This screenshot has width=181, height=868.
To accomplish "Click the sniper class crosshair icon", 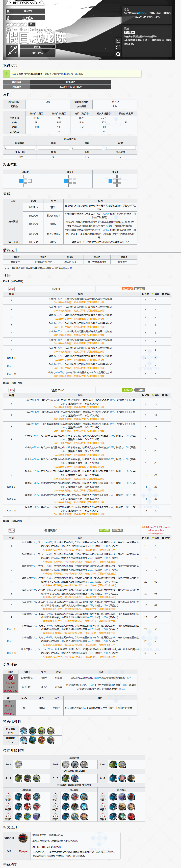I will (12, 51).
